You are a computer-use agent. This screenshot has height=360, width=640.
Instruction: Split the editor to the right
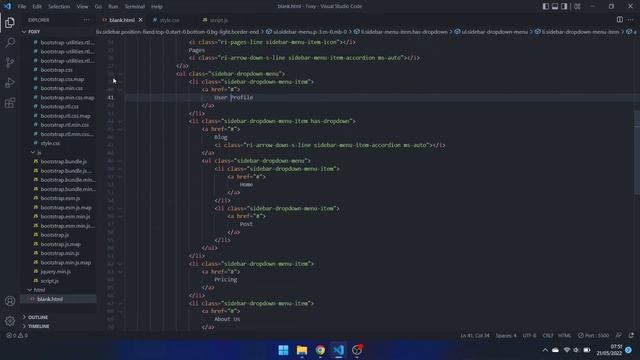tap(620, 20)
